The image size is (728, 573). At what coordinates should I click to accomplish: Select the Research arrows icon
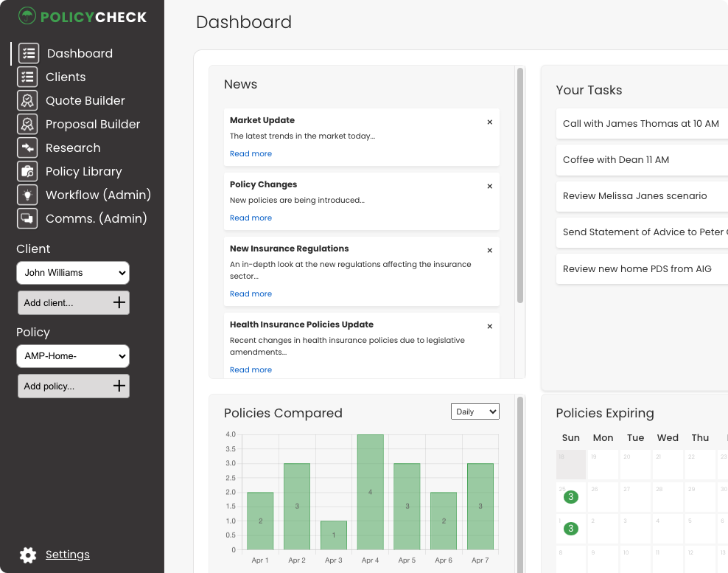click(x=27, y=147)
